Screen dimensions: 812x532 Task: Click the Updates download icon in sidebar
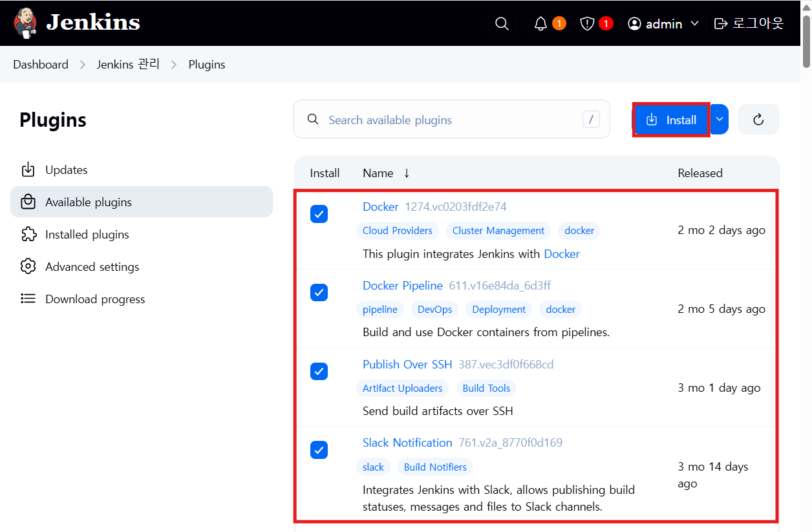coord(28,170)
